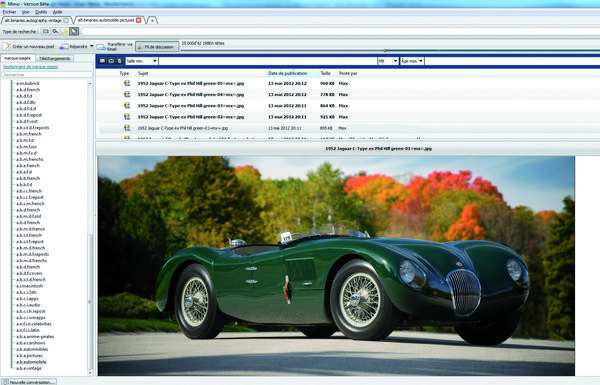Click the Répondre reply arrow icon
Viewport: 600px width, 385px height.
[x=64, y=47]
